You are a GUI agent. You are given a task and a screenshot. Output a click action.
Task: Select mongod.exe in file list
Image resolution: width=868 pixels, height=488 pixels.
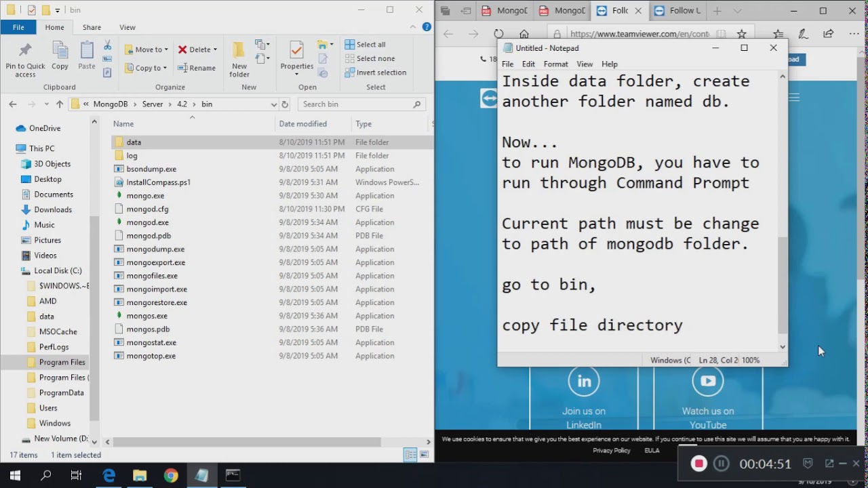(x=147, y=222)
